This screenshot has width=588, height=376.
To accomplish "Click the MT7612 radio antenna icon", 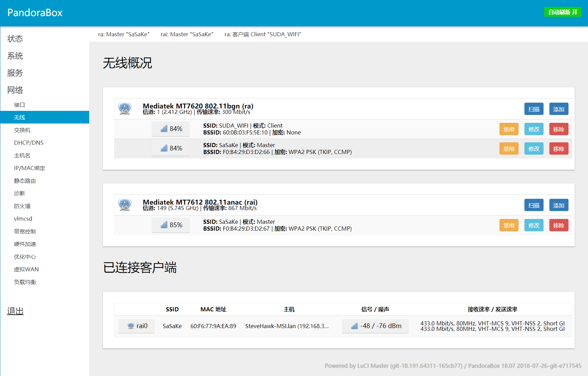I will point(125,205).
